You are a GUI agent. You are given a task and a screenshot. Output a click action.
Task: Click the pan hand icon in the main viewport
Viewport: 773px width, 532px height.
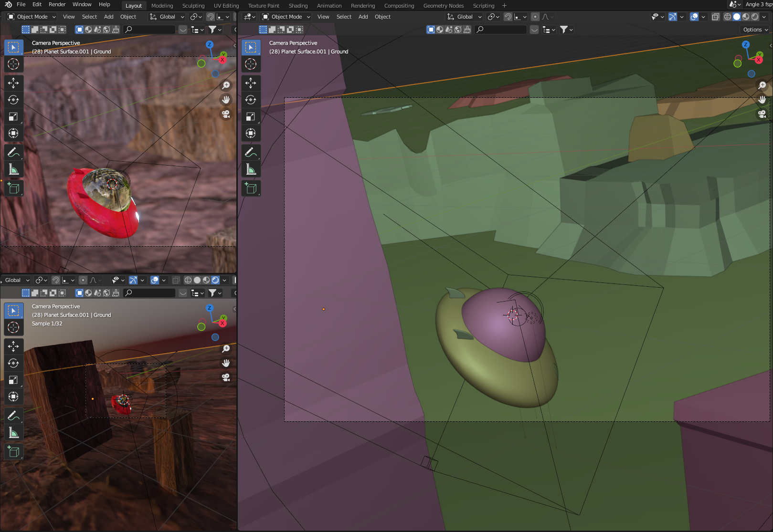click(762, 100)
